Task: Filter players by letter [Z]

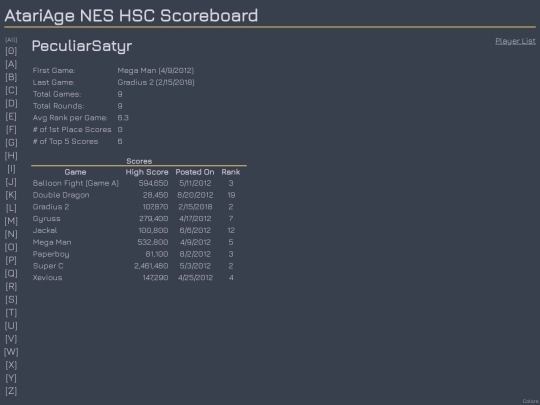Action: point(11,391)
